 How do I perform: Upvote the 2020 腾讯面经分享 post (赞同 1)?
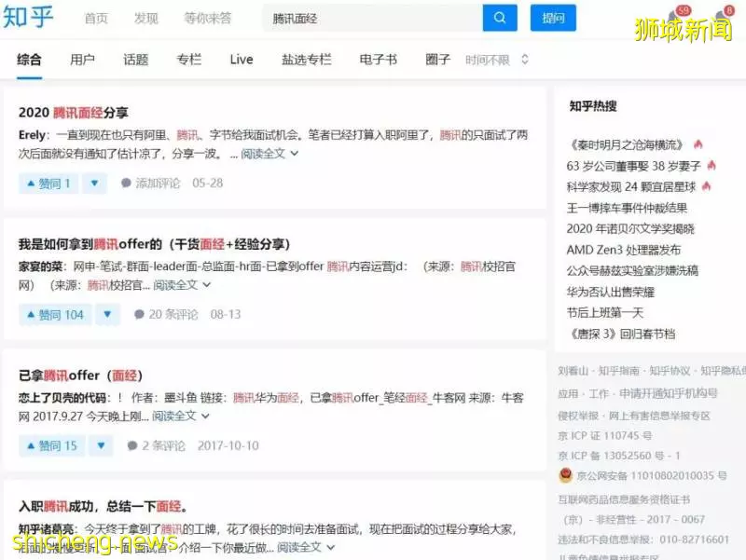48,184
